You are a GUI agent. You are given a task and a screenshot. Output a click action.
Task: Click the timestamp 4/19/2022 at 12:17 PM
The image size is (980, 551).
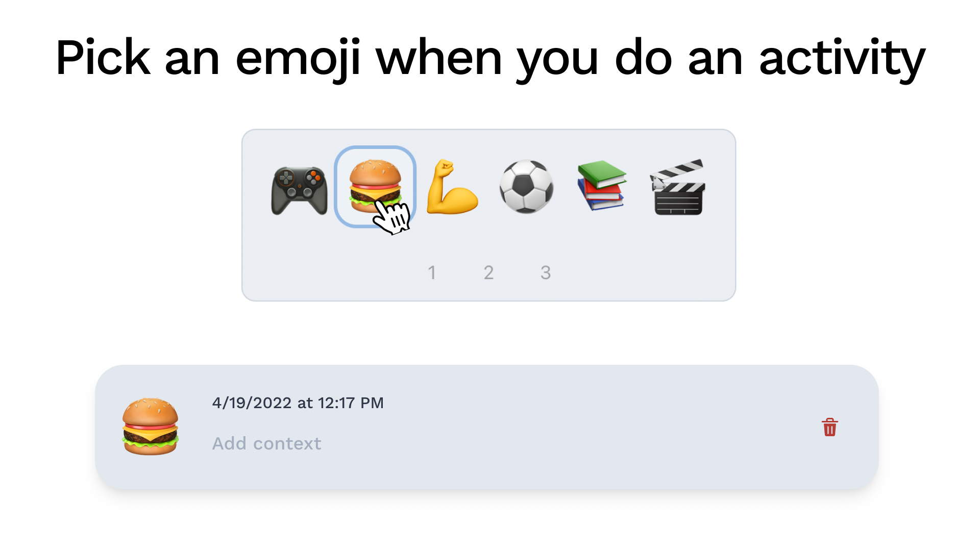(x=298, y=403)
